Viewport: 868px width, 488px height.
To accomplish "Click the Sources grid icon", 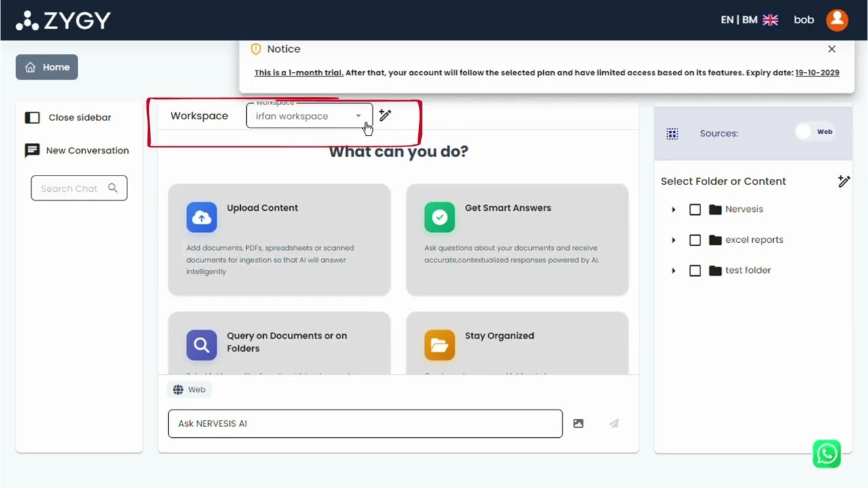I will [x=673, y=134].
